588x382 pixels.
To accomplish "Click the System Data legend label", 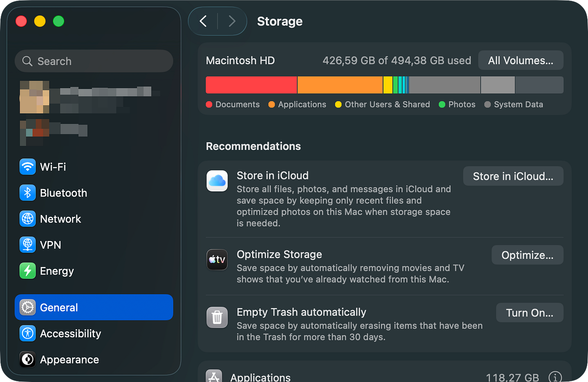I will 518,105.
